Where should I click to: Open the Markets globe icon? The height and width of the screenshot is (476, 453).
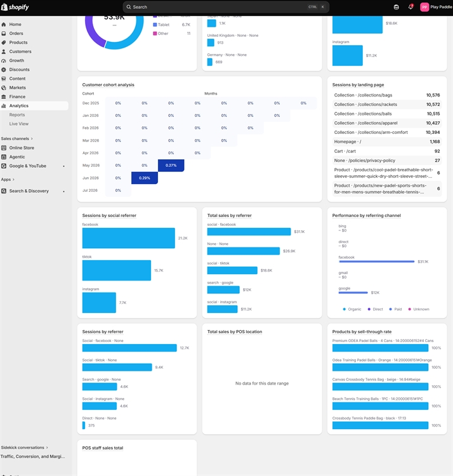[x=4, y=88]
